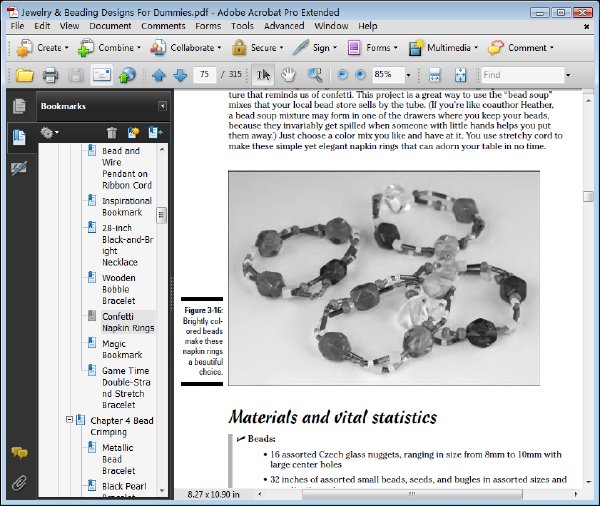Image resolution: width=600 pixels, height=506 pixels.
Task: Open Game Time Double-Strand Stretch Bracelet bookmark
Action: [x=126, y=388]
